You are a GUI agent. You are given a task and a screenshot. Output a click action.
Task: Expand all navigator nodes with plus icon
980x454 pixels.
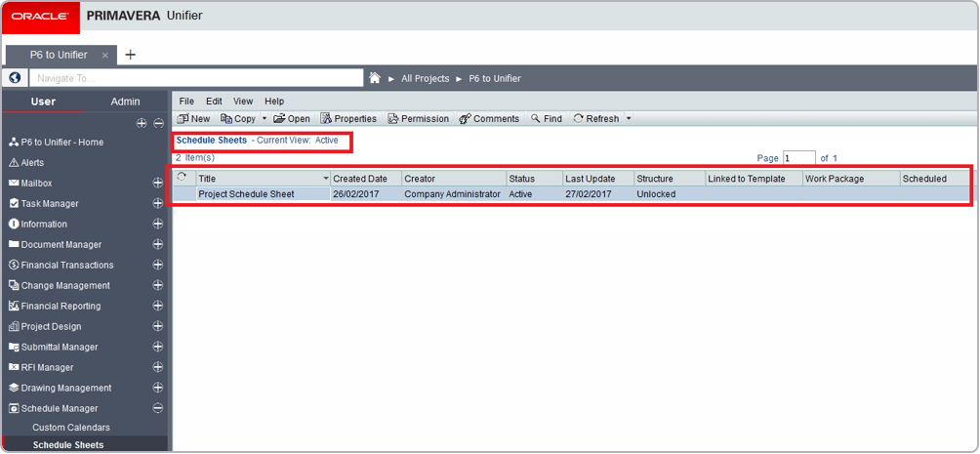(x=142, y=124)
